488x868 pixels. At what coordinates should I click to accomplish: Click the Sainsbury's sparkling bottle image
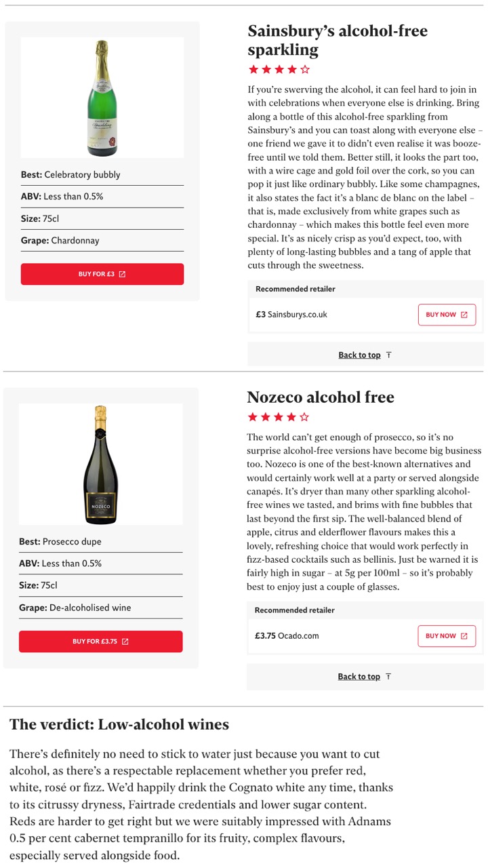[x=102, y=98]
